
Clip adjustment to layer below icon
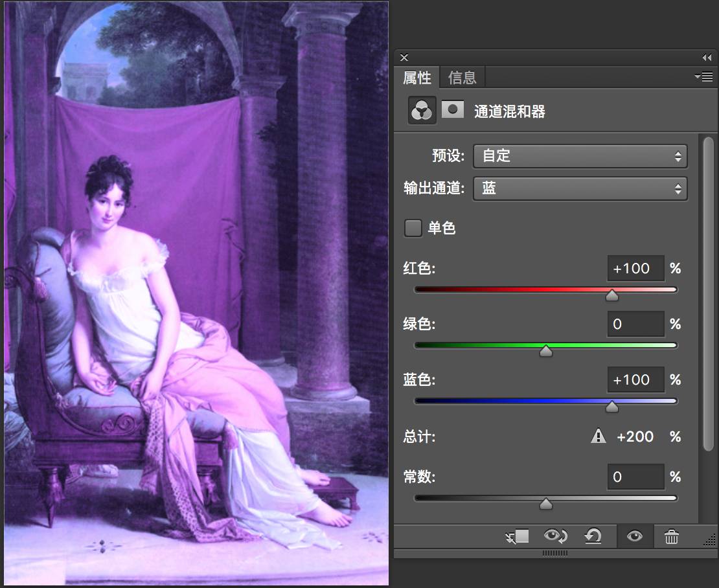(x=518, y=536)
